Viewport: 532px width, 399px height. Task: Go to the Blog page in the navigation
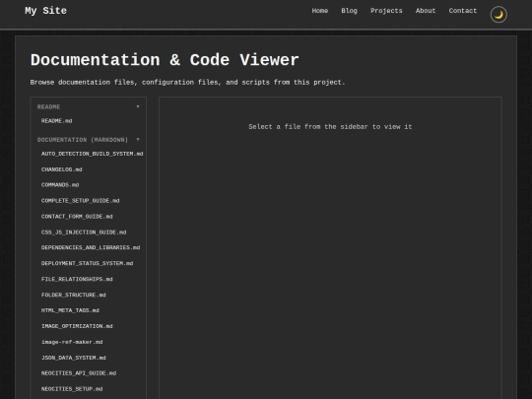(349, 11)
